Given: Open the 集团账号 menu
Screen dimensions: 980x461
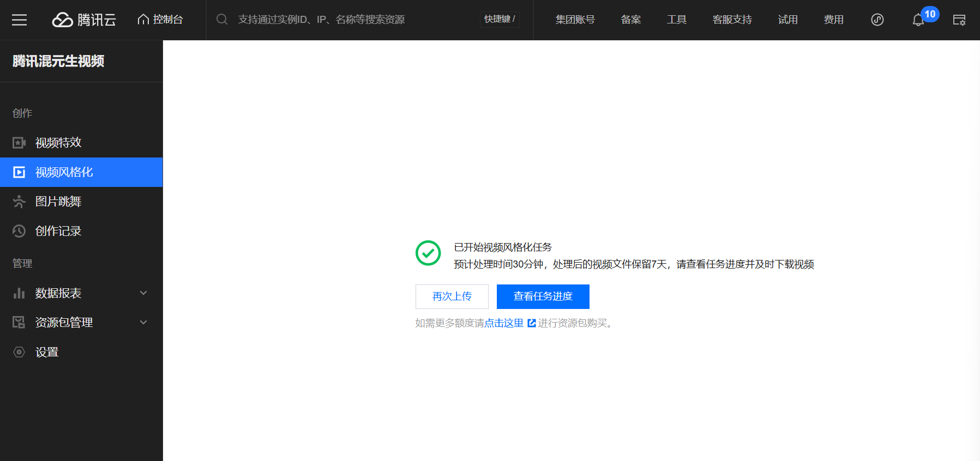Looking at the screenshot, I should pyautogui.click(x=575, y=20).
